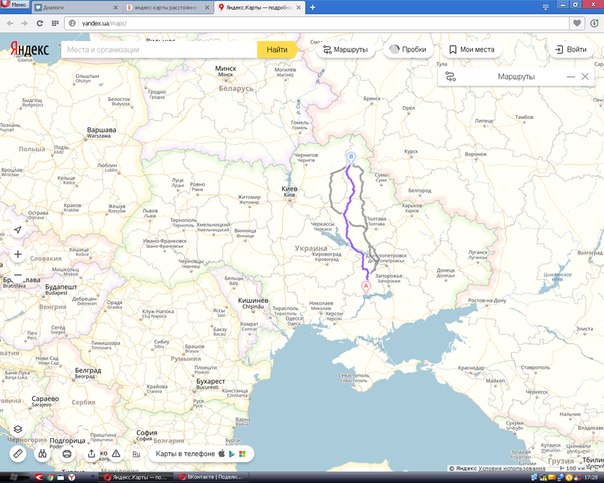Expand the collapsed Маршруты panel title

click(516, 77)
